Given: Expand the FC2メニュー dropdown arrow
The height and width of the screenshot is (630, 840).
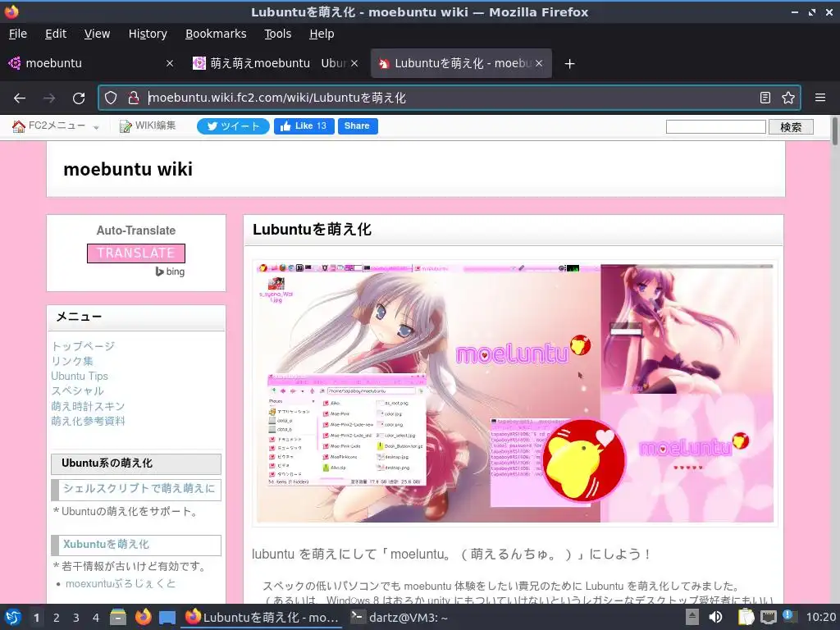Looking at the screenshot, I should coord(97,127).
